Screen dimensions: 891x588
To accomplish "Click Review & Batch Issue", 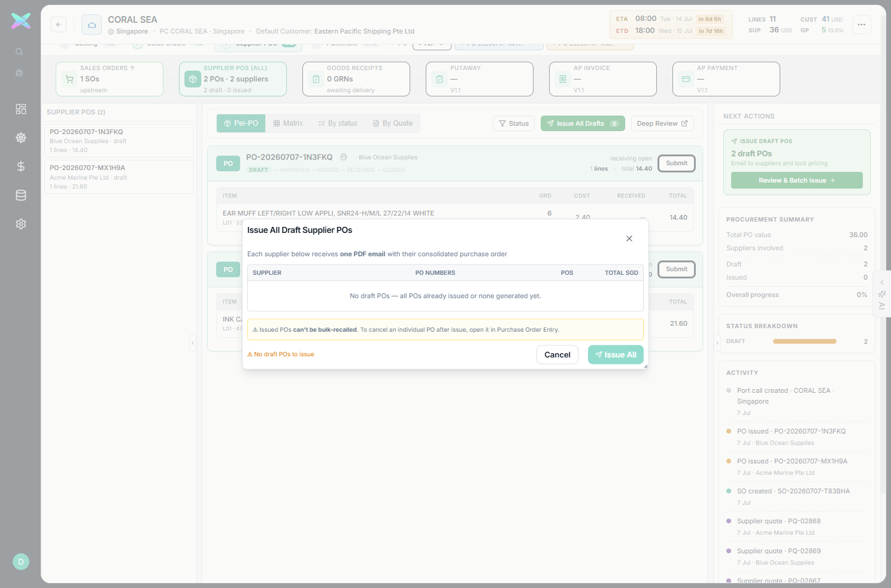I will [x=796, y=180].
